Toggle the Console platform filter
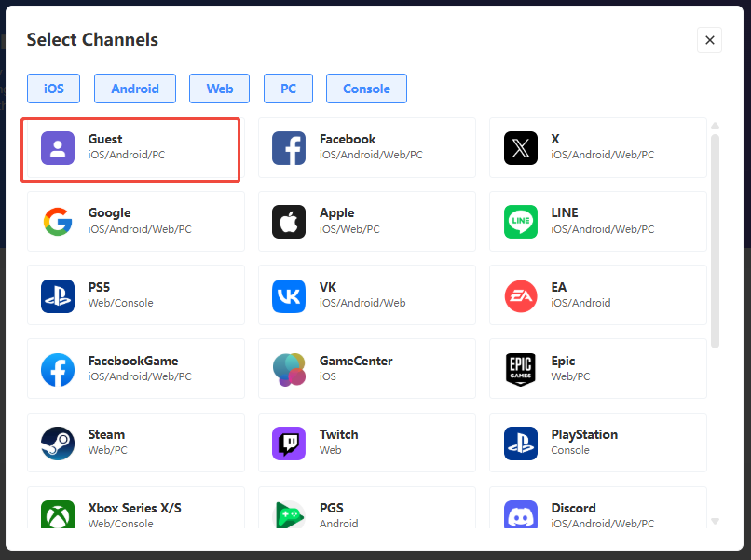Image resolution: width=751 pixels, height=560 pixels. (x=366, y=89)
